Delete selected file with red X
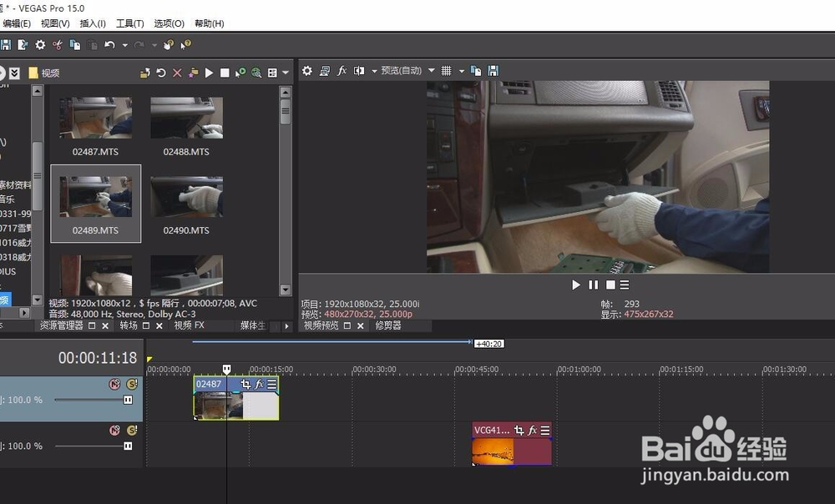 tap(177, 73)
